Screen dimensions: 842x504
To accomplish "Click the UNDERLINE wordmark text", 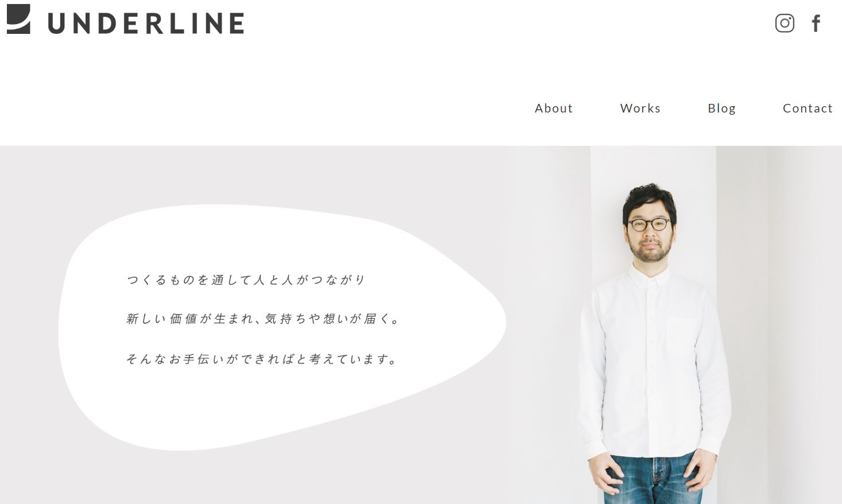I will tap(146, 24).
